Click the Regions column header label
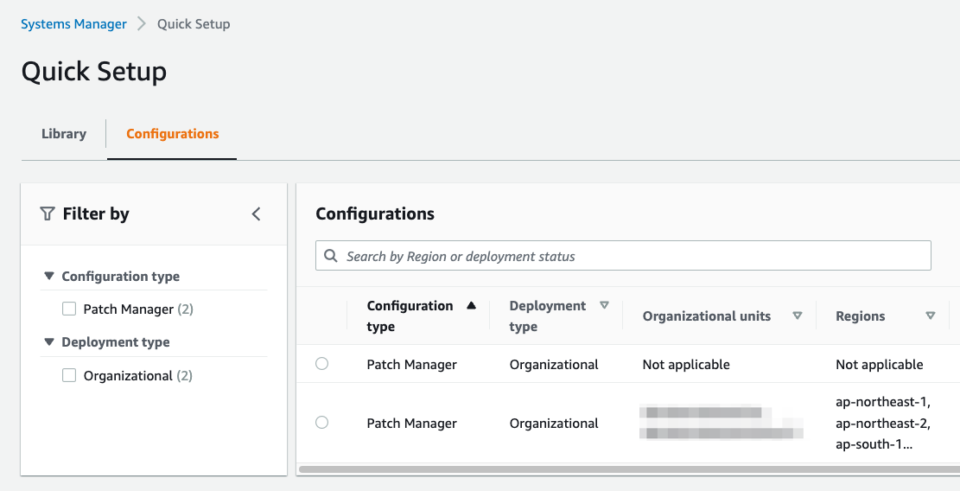Image resolution: width=960 pixels, height=491 pixels. 860,316
